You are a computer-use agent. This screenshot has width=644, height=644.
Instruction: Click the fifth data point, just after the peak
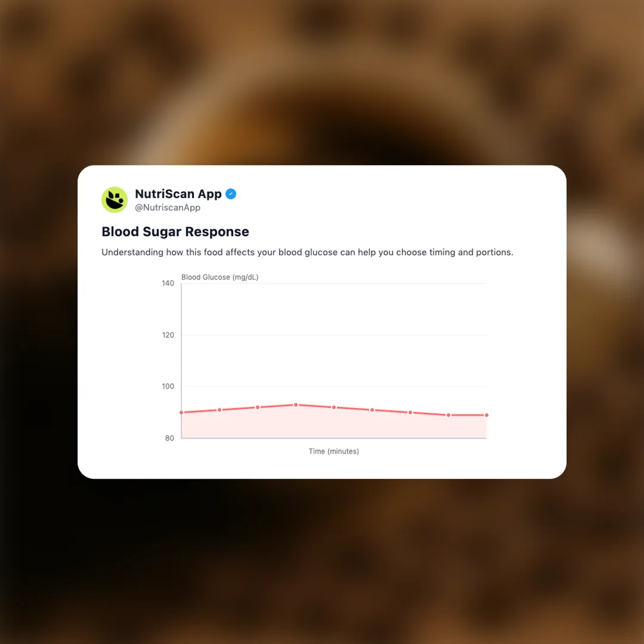[334, 407]
